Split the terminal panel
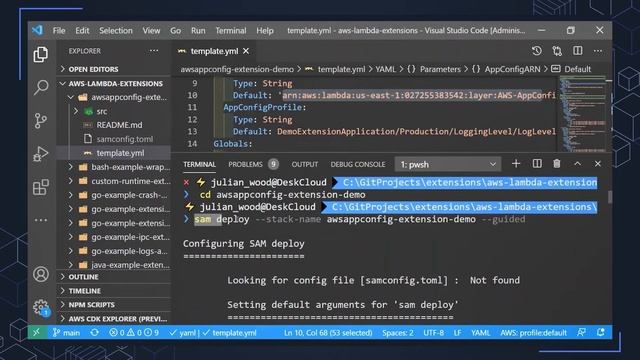 click(x=537, y=164)
